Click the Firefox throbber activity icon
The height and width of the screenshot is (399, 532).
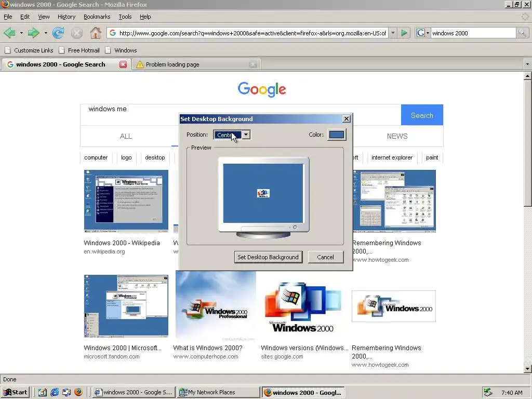(x=525, y=16)
